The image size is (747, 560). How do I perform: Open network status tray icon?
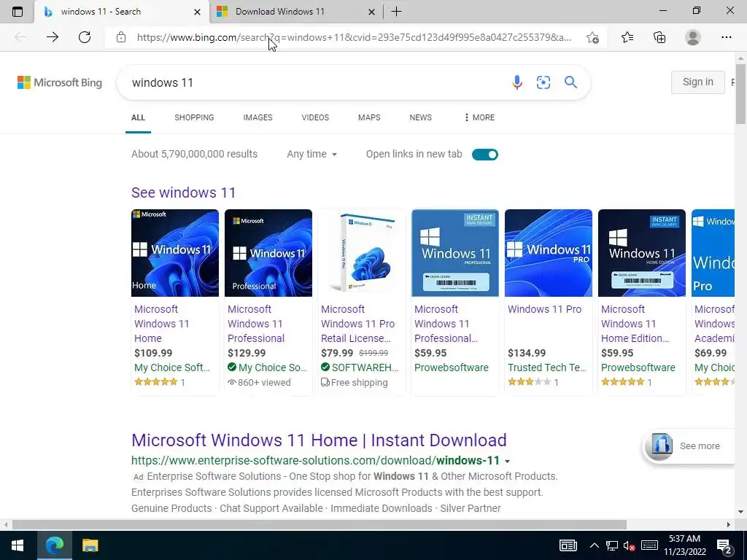coord(612,545)
